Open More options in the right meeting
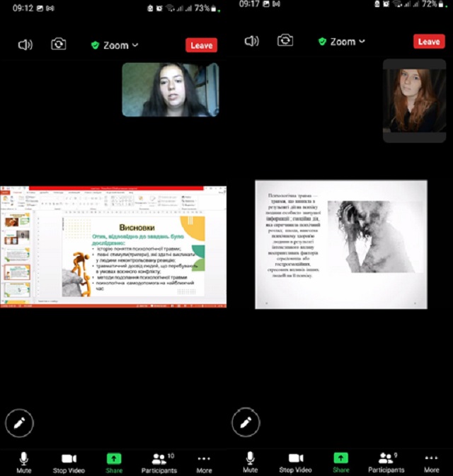The width and height of the screenshot is (453, 476). 431,463
